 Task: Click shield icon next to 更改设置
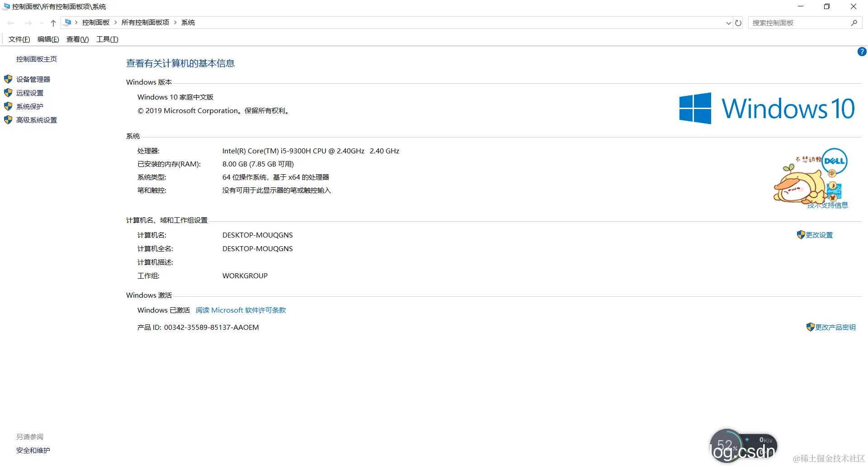(801, 235)
